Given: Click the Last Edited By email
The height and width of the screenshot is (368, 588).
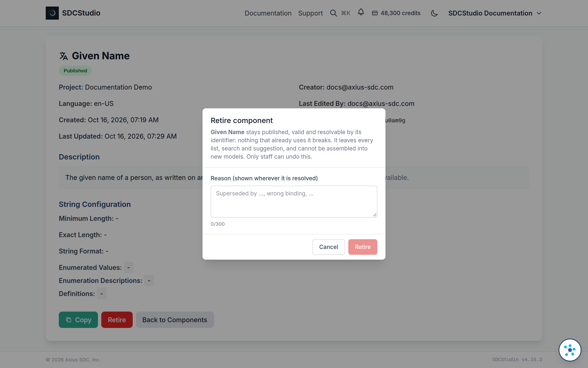Looking at the screenshot, I should (381, 103).
